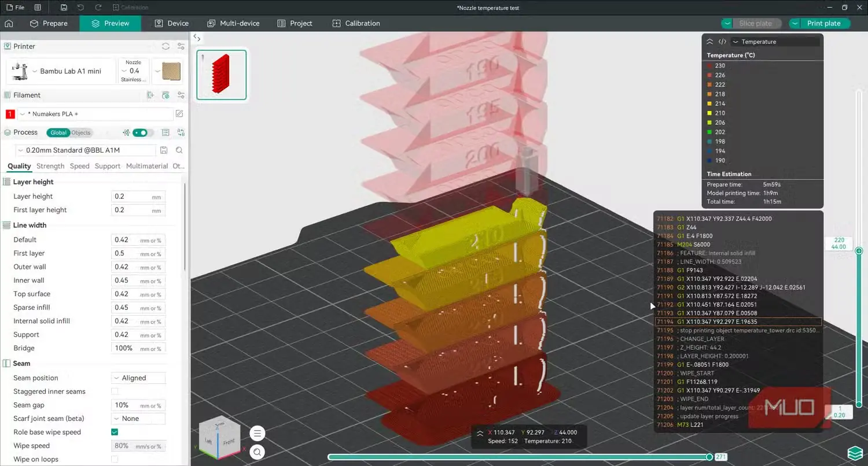Click the layers icon at bottom right

coord(855,452)
